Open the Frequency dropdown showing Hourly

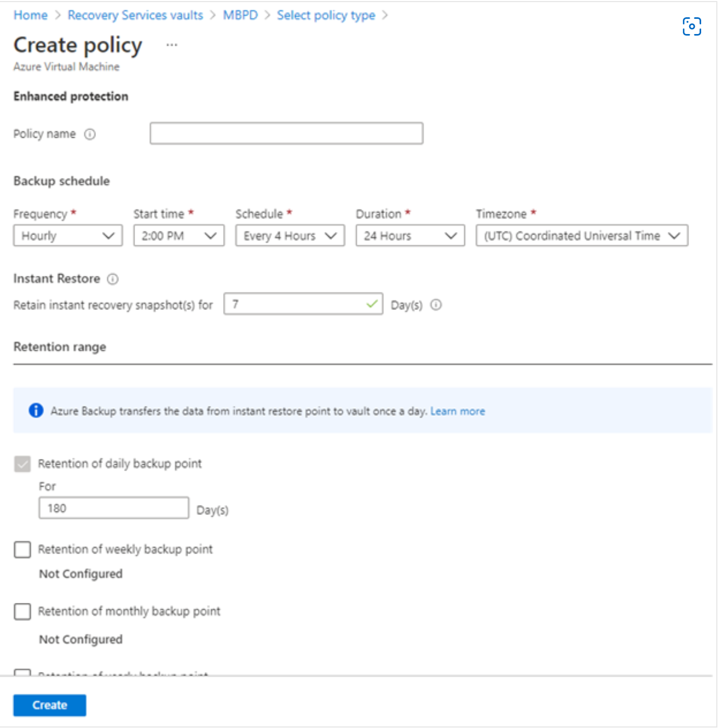tap(68, 236)
